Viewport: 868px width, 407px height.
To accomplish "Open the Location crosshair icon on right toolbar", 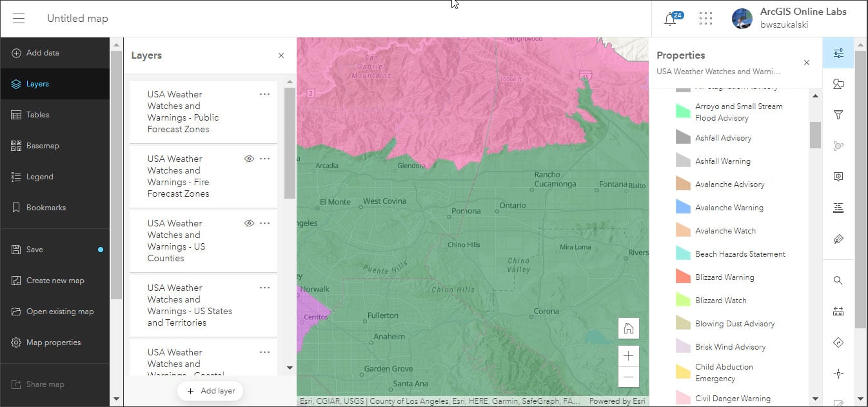I will click(x=838, y=373).
